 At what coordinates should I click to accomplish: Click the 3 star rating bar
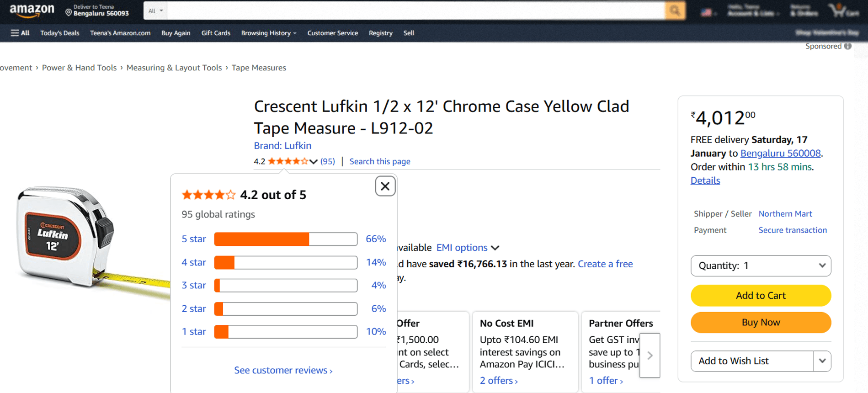tap(286, 286)
